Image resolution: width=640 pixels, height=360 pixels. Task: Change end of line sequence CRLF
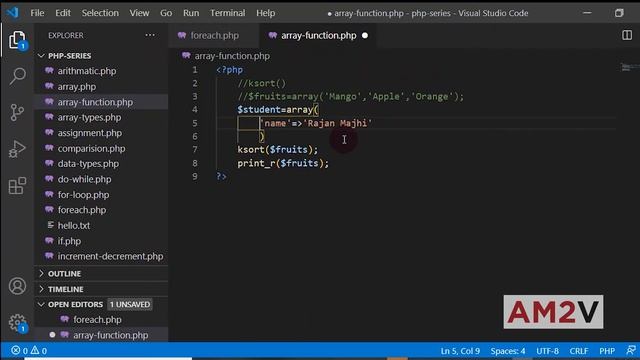pyautogui.click(x=579, y=351)
